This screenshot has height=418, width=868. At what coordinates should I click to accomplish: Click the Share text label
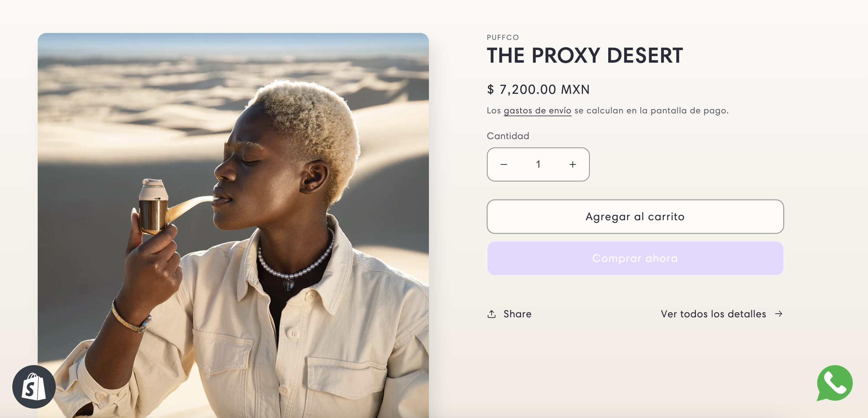tap(518, 314)
